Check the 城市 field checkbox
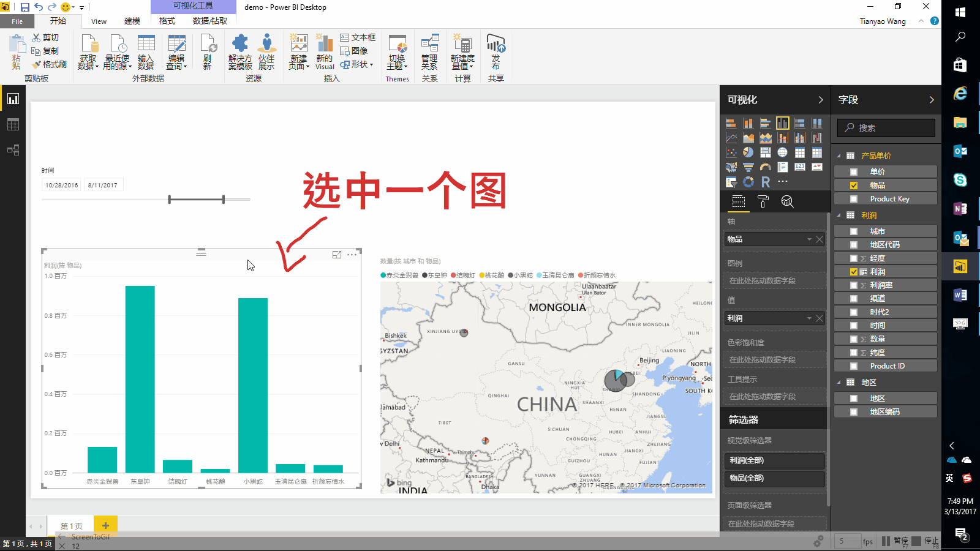The height and width of the screenshot is (551, 980). point(854,231)
